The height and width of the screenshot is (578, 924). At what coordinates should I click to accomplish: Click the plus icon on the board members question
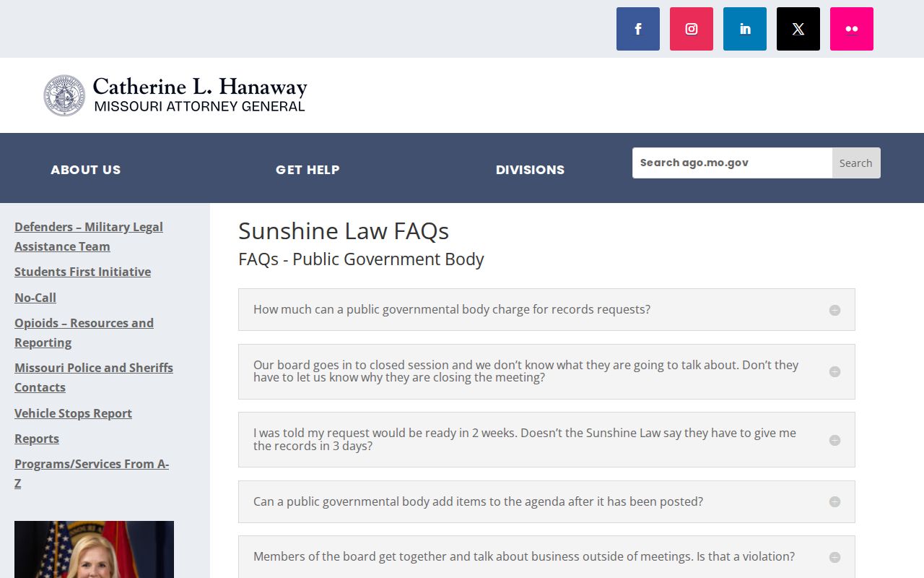834,557
